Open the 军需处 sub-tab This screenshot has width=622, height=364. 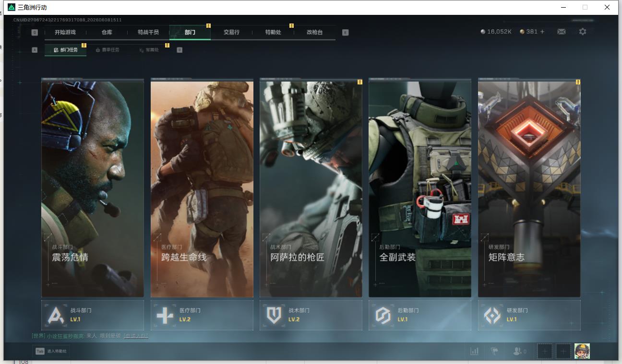pos(149,50)
